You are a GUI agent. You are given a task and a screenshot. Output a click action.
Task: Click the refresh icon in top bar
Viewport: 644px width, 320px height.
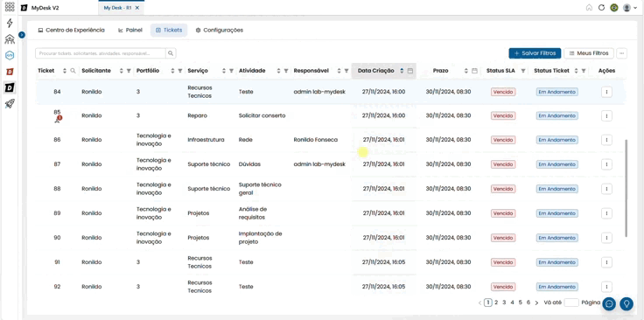pyautogui.click(x=602, y=7)
